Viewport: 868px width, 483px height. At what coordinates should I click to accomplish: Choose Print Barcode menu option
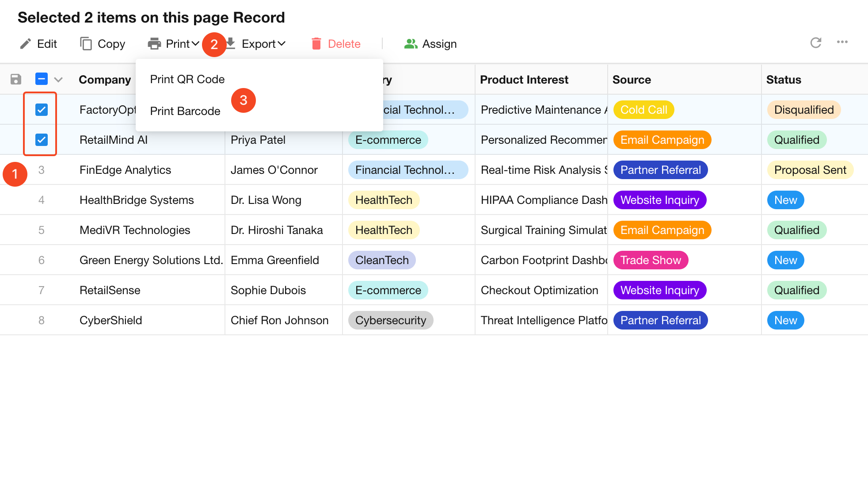click(185, 111)
